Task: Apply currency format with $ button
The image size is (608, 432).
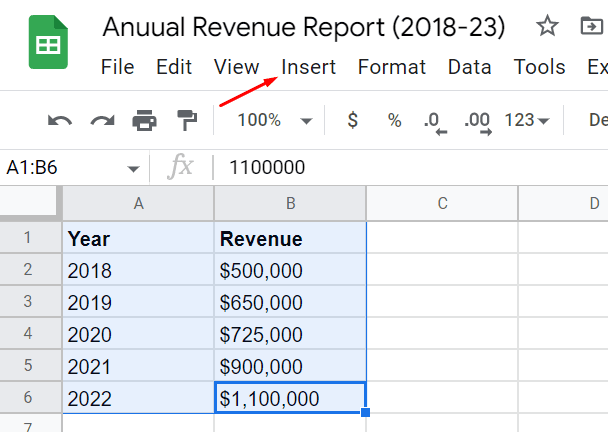Action: pyautogui.click(x=352, y=120)
